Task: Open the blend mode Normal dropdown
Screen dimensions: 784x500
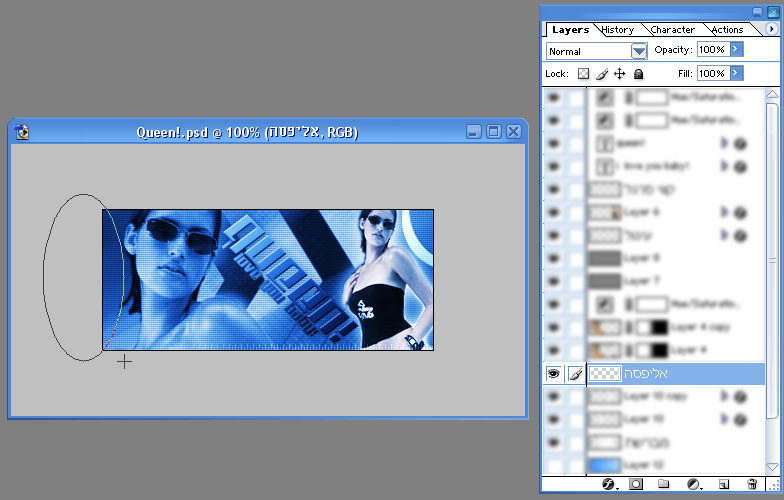Action: tap(639, 50)
